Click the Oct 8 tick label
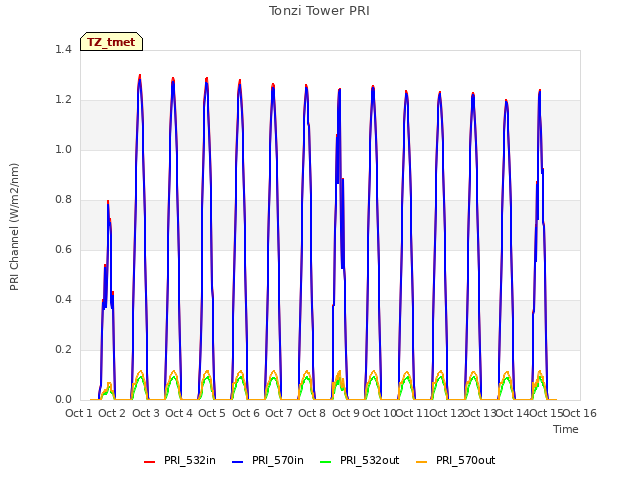This screenshot has height=480, width=640. [x=312, y=413]
